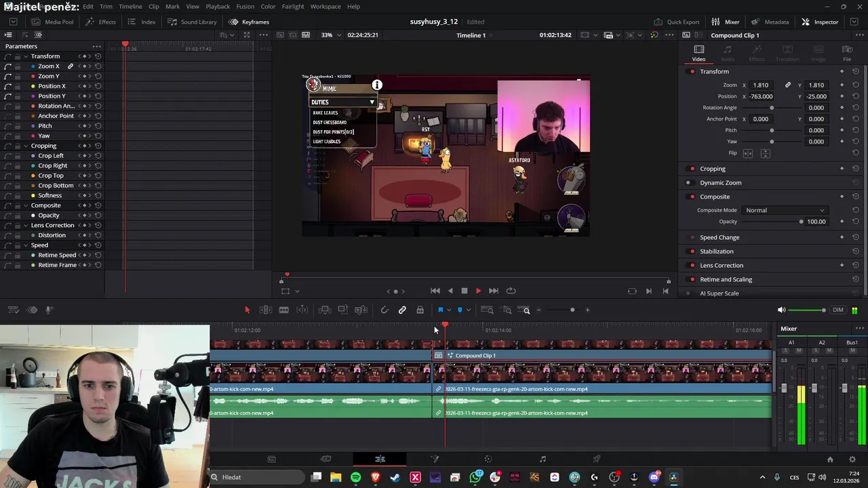868x488 pixels.
Task: Mute audio with speaker icon
Action: [x=781, y=310]
